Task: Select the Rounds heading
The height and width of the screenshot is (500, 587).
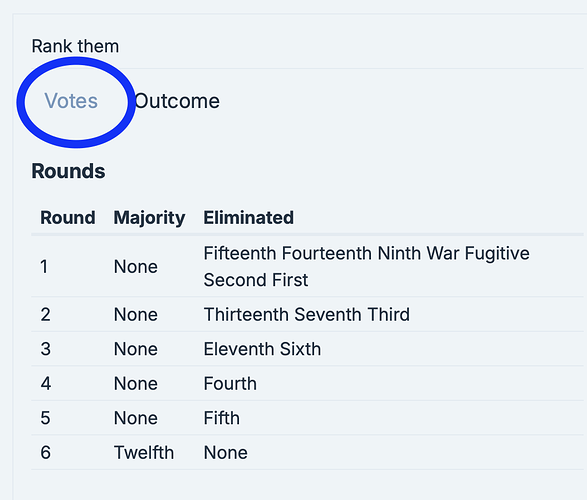Action: [68, 171]
